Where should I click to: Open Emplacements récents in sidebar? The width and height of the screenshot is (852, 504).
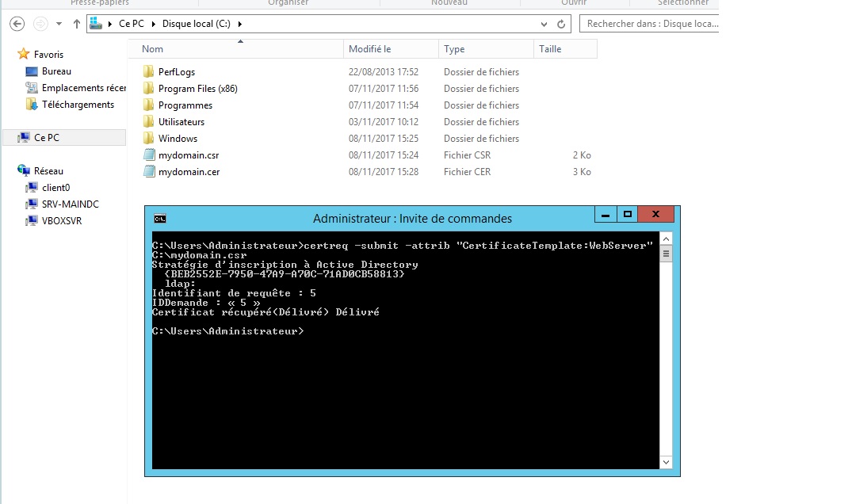click(x=84, y=88)
